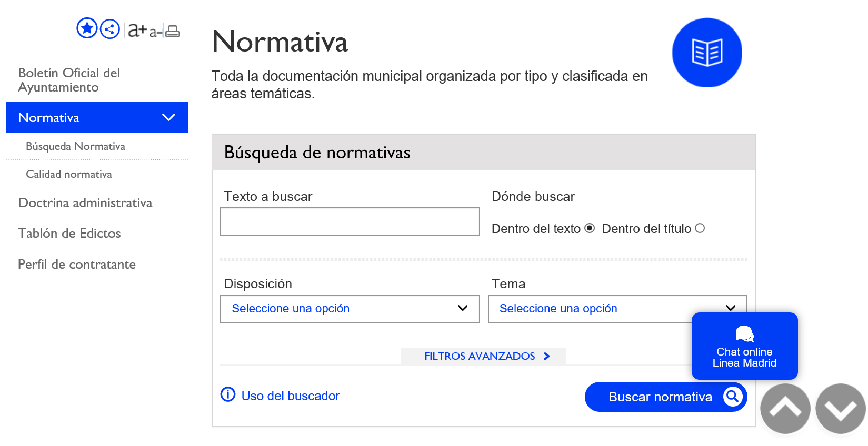
Task: Decrease text size with a- icon
Action: click(155, 32)
